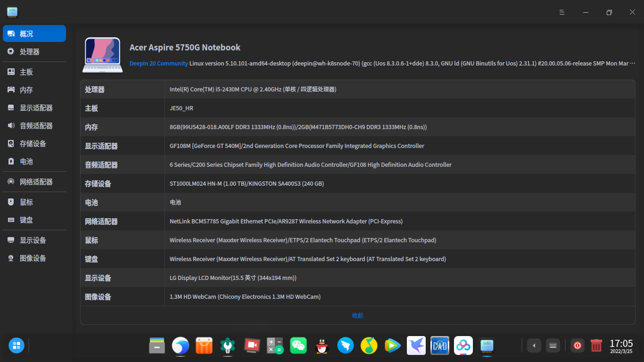Viewport: 644px width, 362px height.
Task: Open the shutdown menu via power icon
Action: (x=578, y=346)
